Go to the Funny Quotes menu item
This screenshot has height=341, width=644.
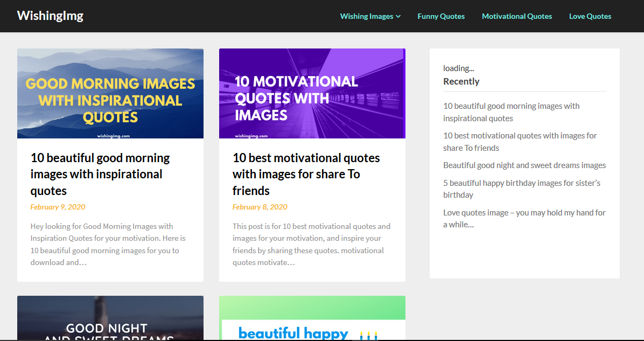(x=440, y=16)
